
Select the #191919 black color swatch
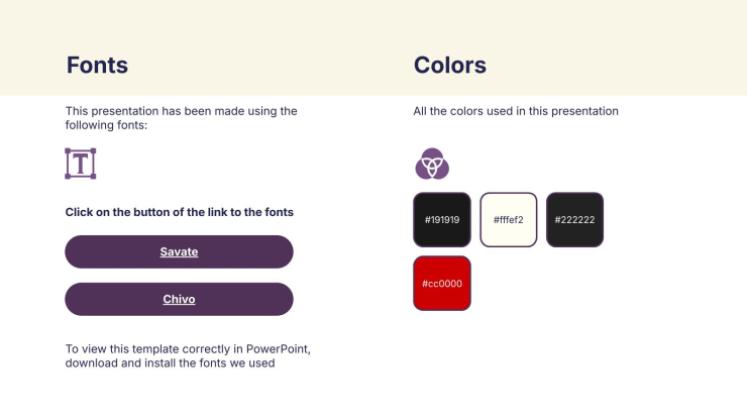point(441,219)
